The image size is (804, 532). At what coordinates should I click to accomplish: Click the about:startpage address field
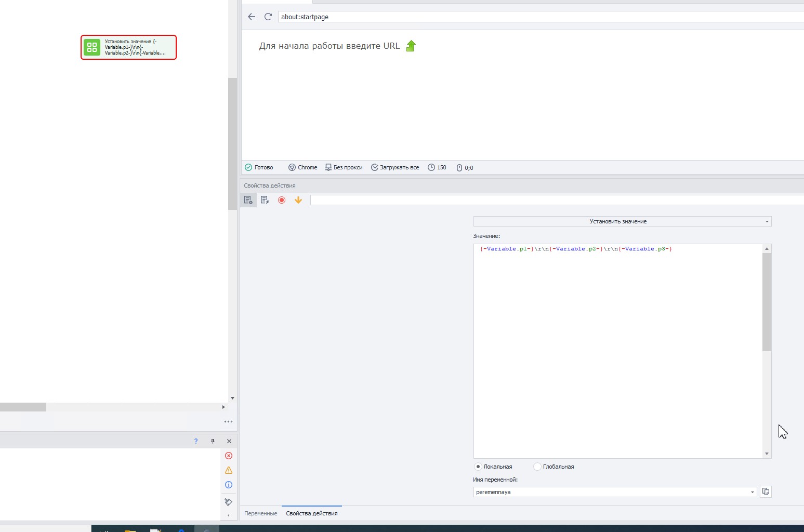click(541, 17)
